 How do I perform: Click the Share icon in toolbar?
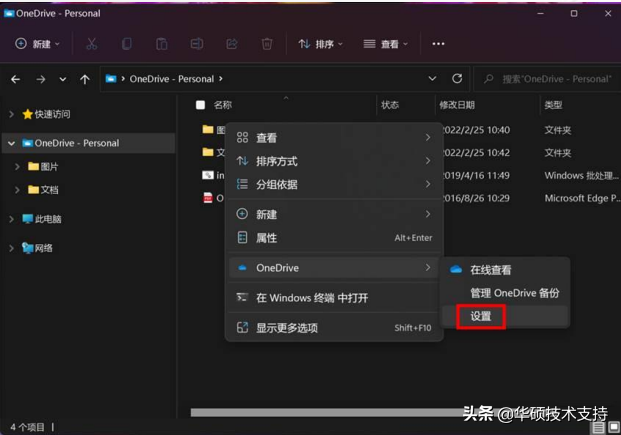(232, 44)
